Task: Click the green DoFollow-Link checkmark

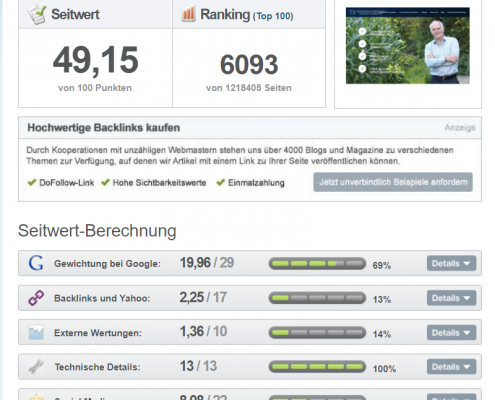Action: point(32,182)
